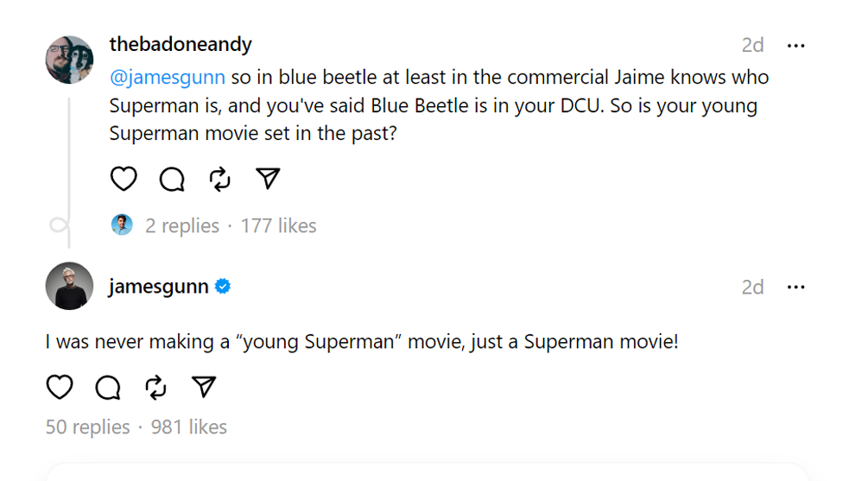Screen dimensions: 868x481
Task: Click thebadoneandy's profile picture
Action: point(69,60)
